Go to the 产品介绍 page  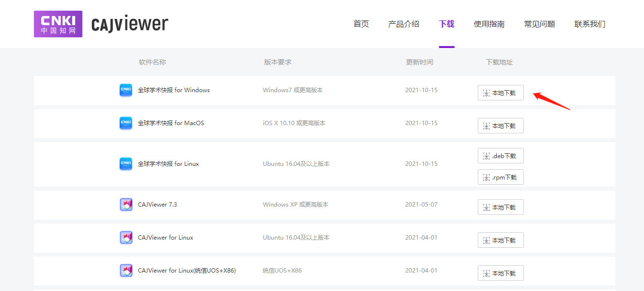tap(404, 24)
